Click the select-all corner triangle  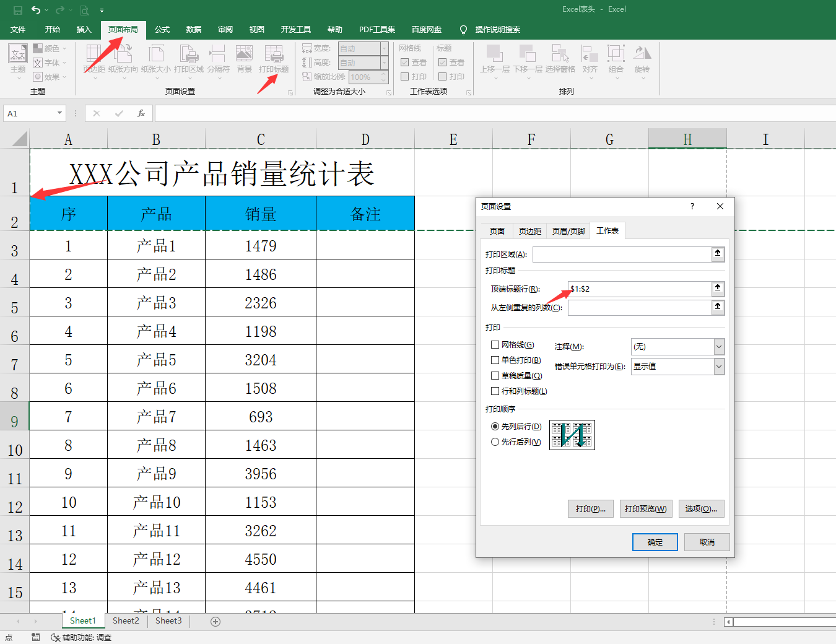20,139
